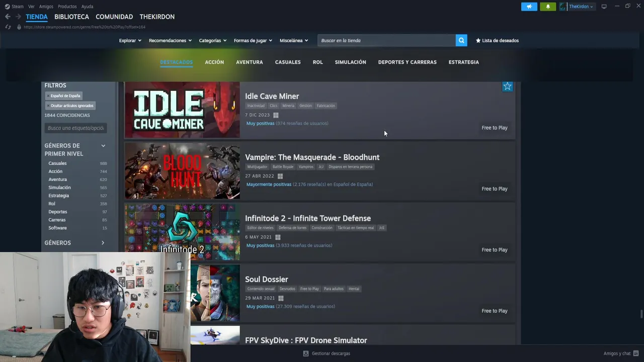Select the ESTRATEGIA genre tab
This screenshot has height=362, width=644.
464,62
